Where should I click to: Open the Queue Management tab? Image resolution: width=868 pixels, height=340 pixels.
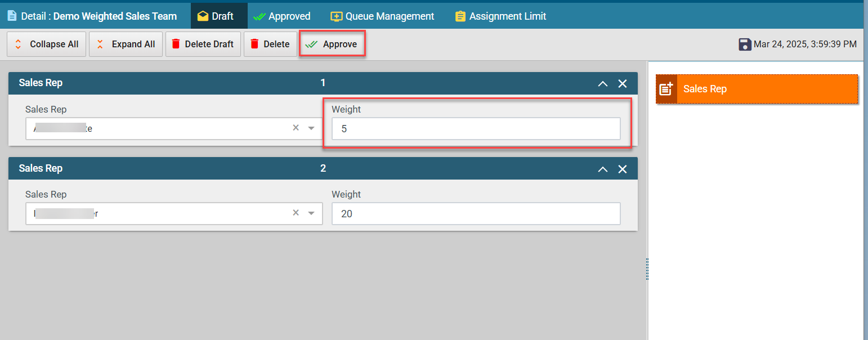(382, 16)
